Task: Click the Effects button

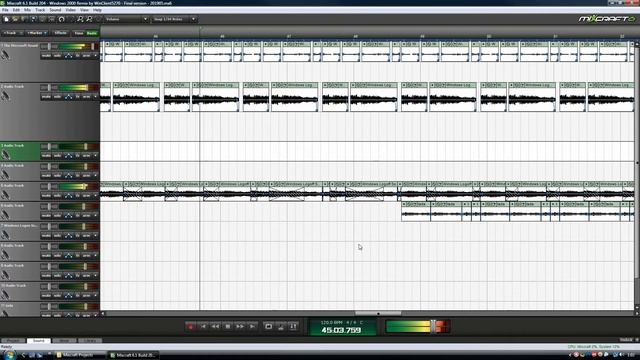Action: click(60, 33)
